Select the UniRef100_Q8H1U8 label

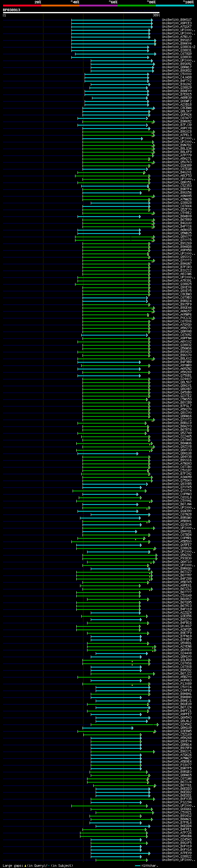coord(176,453)
